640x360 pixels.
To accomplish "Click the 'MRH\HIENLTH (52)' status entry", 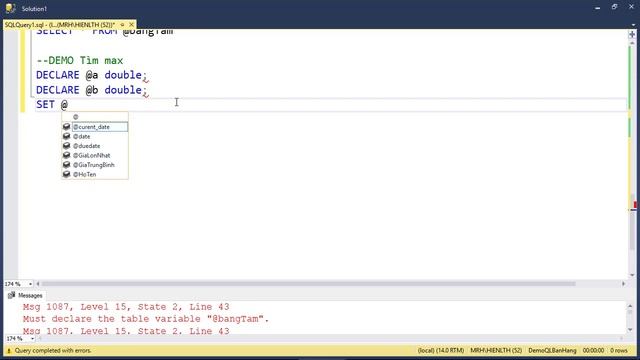I will pos(496,351).
